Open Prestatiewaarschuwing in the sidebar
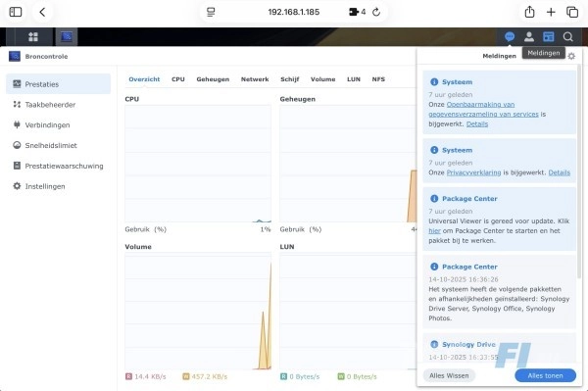Viewport: 588px width, 391px height. point(59,166)
